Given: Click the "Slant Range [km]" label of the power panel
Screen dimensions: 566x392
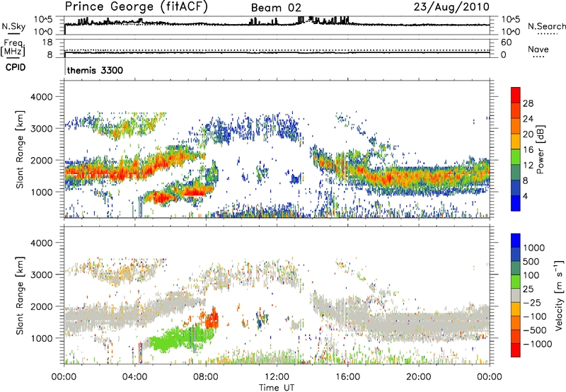Looking at the screenshot, I should [x=20, y=149].
